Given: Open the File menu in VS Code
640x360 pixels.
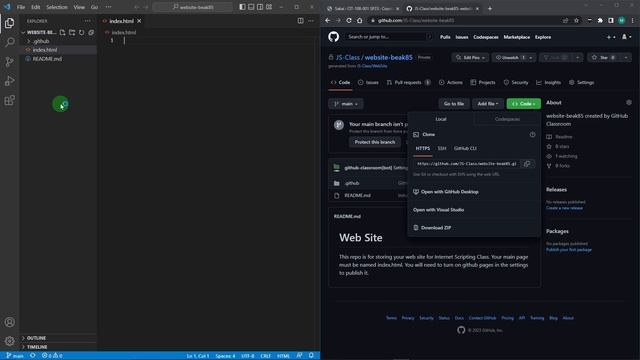Looking at the screenshot, I should [21, 7].
